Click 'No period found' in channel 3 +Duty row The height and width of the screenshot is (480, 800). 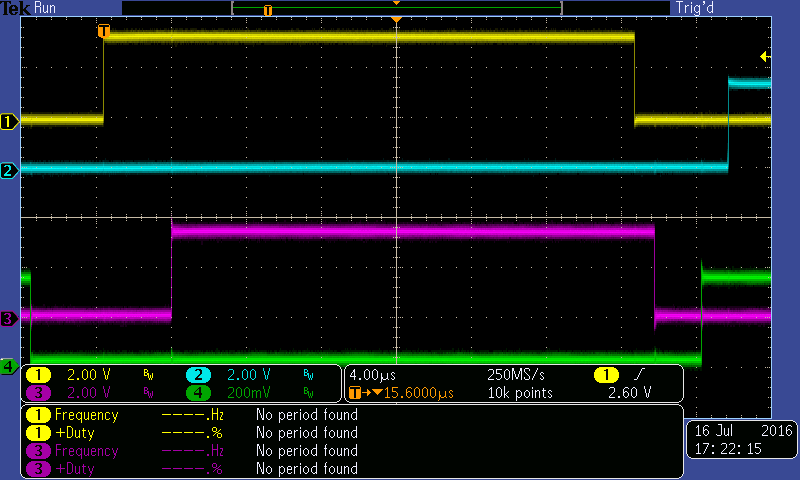(x=307, y=468)
